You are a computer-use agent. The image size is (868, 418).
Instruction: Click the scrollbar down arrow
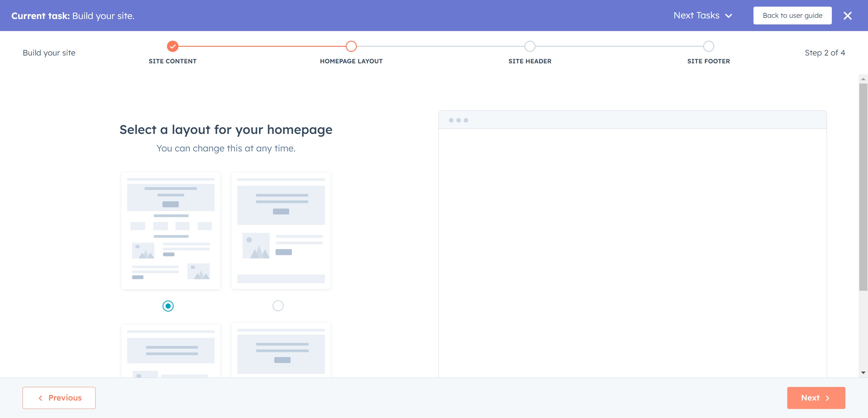point(863,372)
